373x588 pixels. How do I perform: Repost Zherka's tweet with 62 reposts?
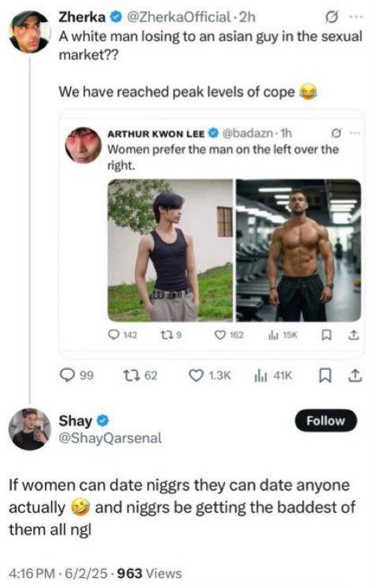coord(131,375)
